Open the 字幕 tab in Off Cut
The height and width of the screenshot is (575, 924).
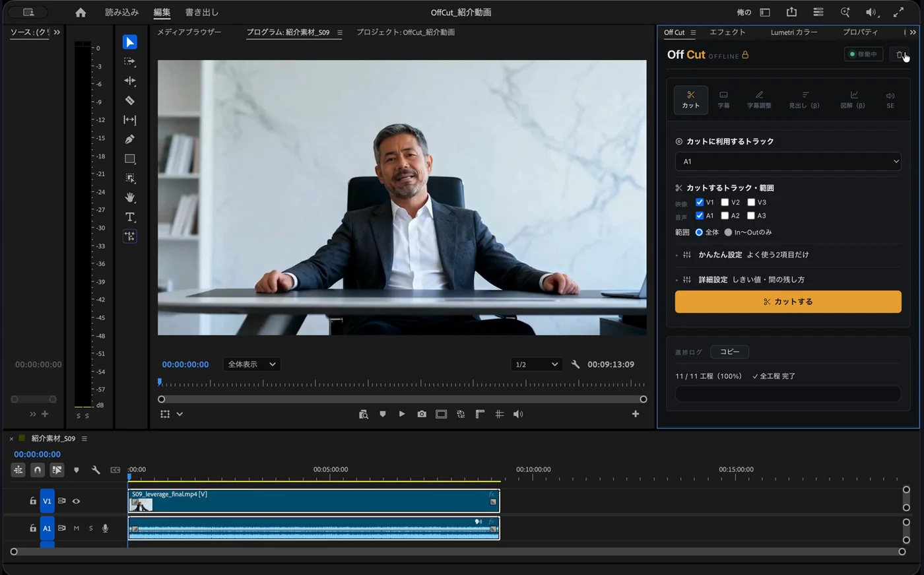[724, 100]
